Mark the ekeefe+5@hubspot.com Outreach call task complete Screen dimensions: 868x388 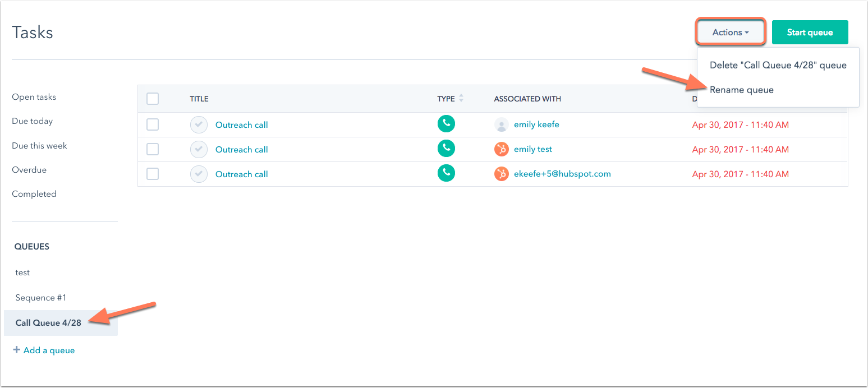(199, 174)
